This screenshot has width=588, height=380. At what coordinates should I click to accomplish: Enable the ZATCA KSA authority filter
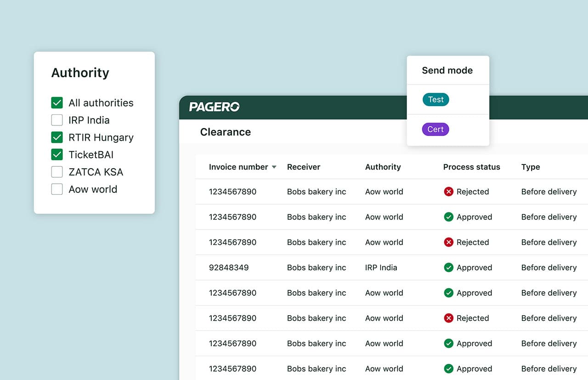tap(57, 172)
